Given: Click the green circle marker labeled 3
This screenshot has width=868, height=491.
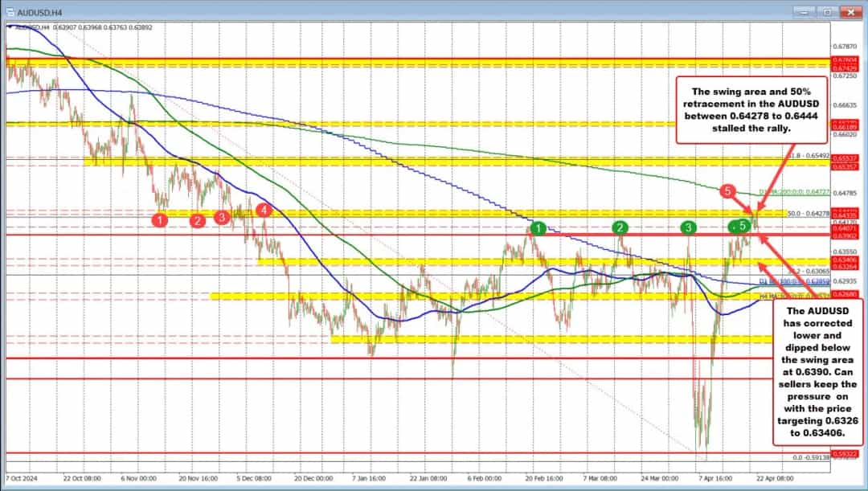Looking at the screenshot, I should coord(687,228).
